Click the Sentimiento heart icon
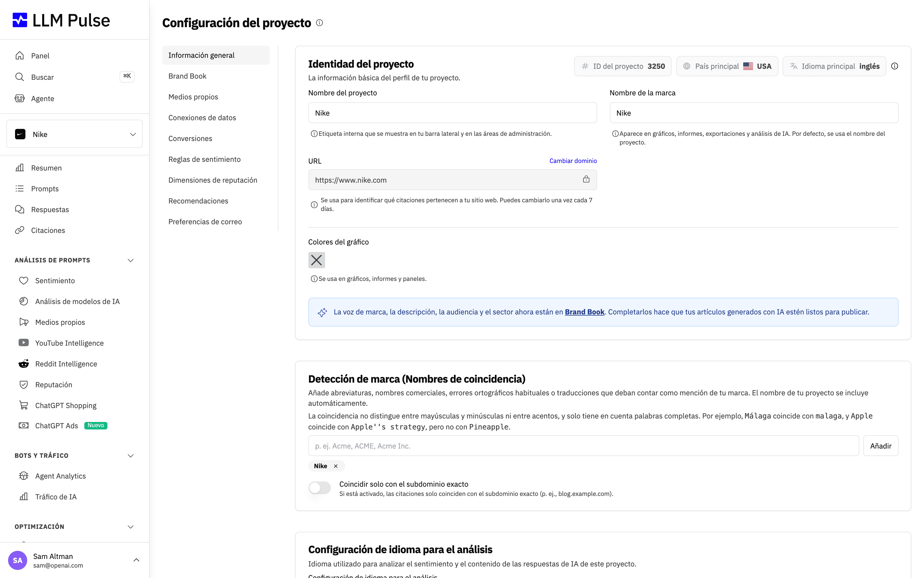Image resolution: width=924 pixels, height=578 pixels. click(24, 280)
